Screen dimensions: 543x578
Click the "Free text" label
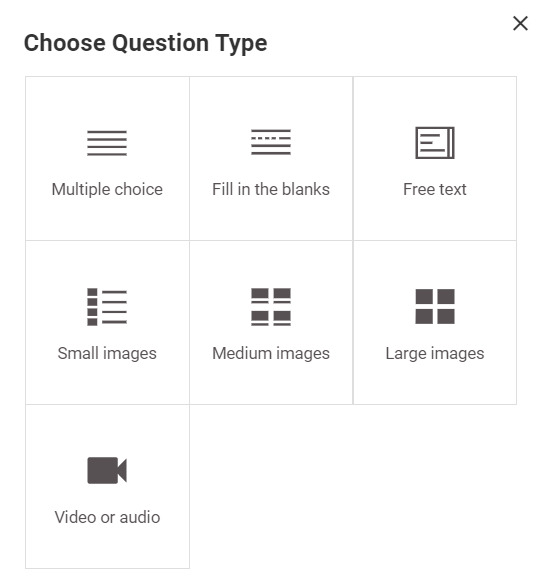(435, 189)
